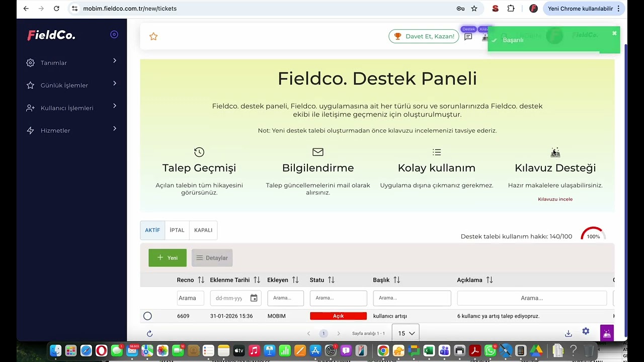Click the refresh icon below the ticket table
Image resolution: width=644 pixels, height=362 pixels.
149,333
